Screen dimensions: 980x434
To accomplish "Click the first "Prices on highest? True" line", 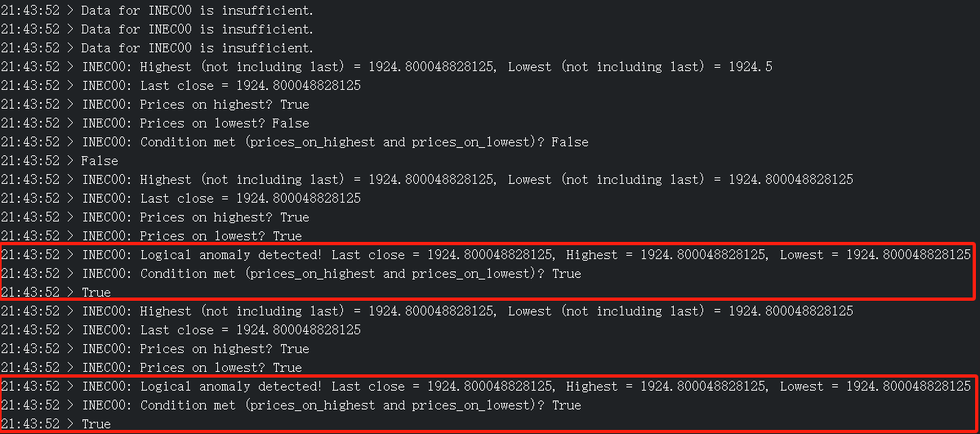I will click(x=155, y=105).
